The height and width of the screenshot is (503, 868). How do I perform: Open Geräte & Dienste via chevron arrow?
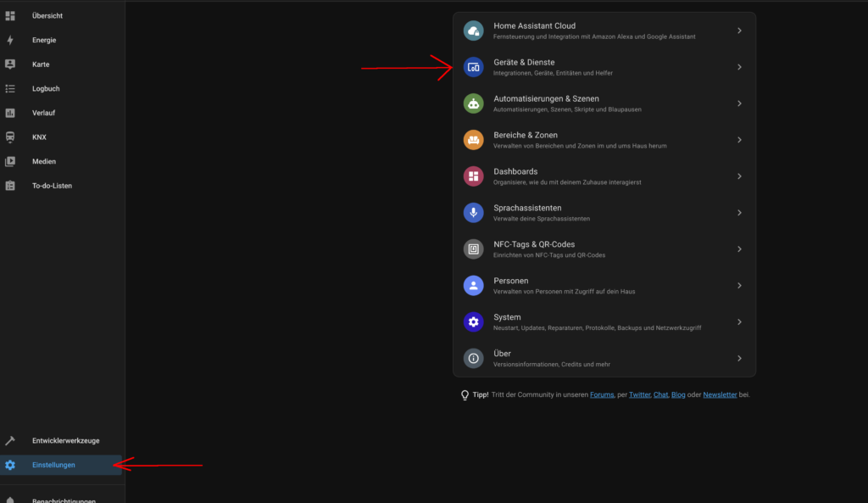coord(739,67)
